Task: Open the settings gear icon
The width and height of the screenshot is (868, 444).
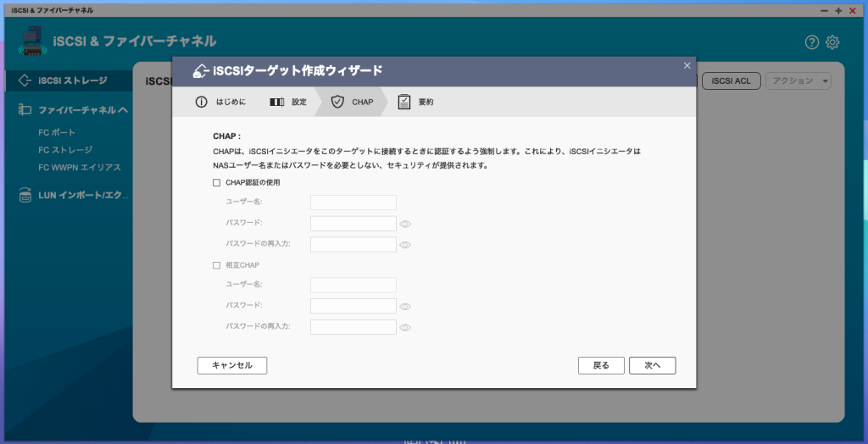Action: point(832,42)
